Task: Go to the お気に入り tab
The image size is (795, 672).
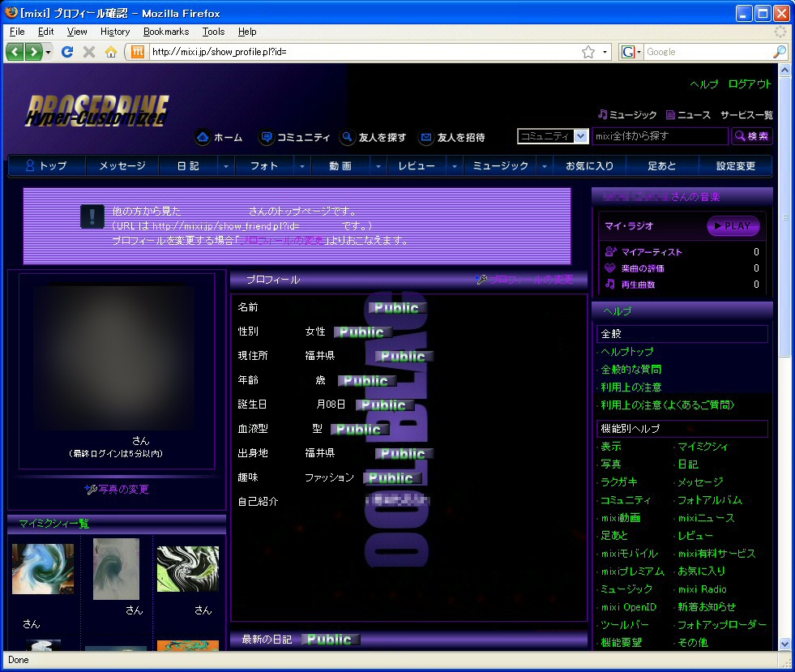Action: coord(590,166)
